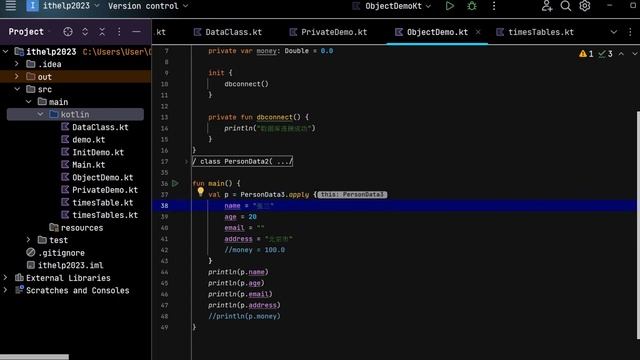
Task: Select ObjectDemo.kt in project tree
Action: (x=97, y=178)
